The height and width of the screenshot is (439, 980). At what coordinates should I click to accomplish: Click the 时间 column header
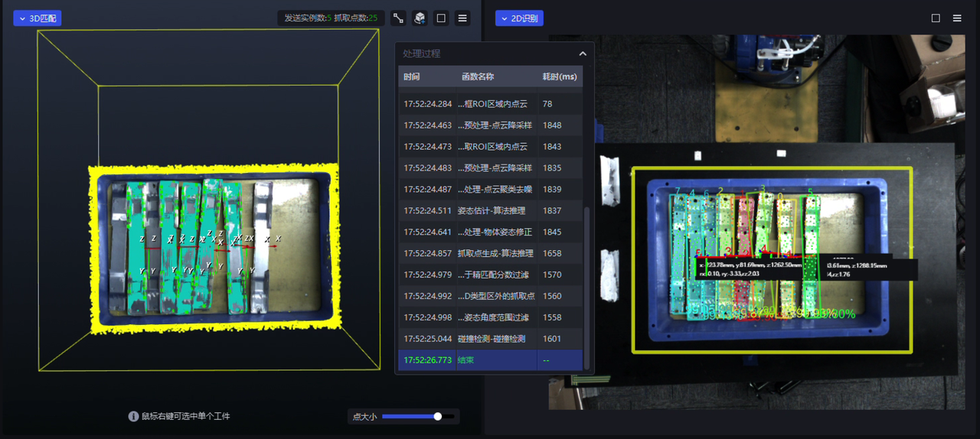pyautogui.click(x=412, y=76)
